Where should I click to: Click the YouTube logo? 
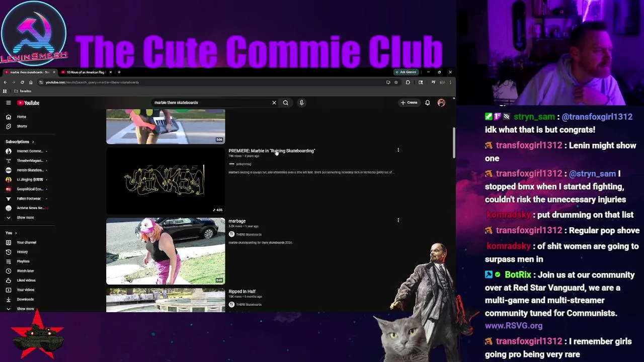[x=28, y=103]
